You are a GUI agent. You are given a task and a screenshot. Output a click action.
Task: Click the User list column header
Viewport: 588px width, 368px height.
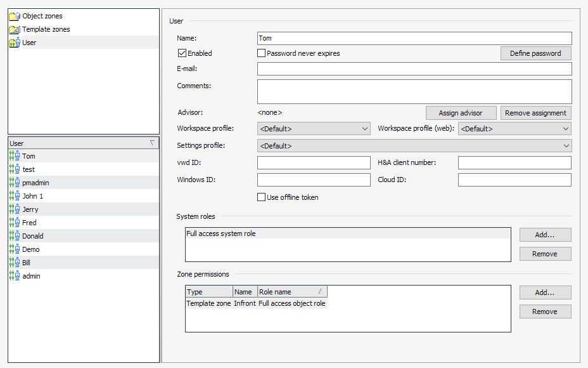click(x=82, y=143)
